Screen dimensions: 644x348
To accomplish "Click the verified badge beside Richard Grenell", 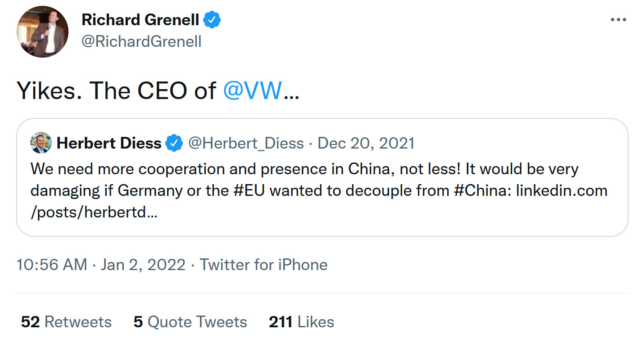I will [x=212, y=20].
